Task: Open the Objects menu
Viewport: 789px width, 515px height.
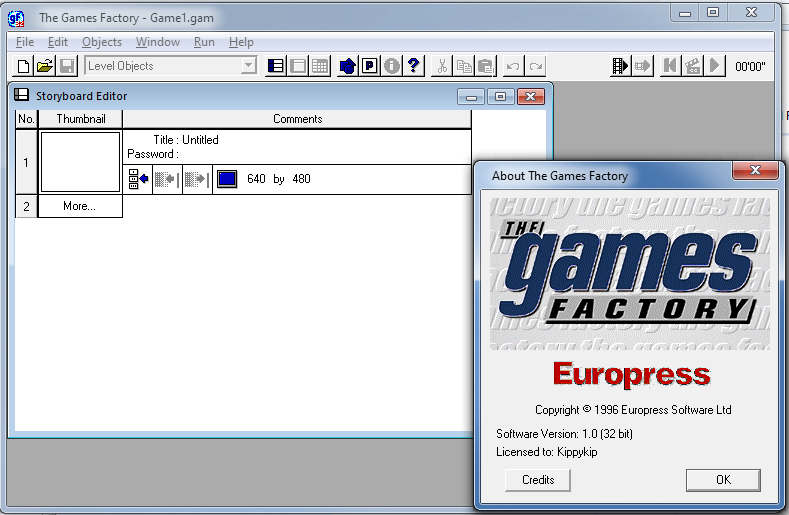Action: (101, 42)
